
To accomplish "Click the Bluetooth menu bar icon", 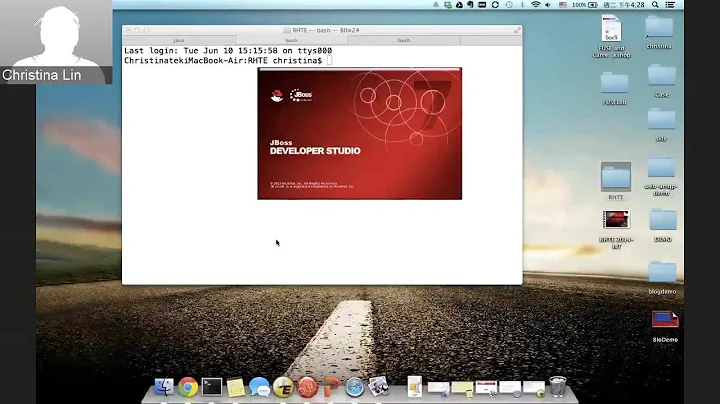I will point(522,5).
